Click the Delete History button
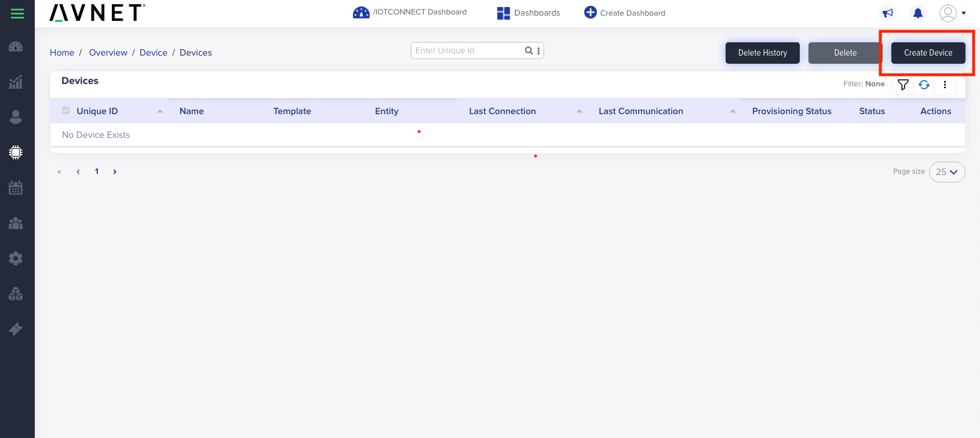 762,53
